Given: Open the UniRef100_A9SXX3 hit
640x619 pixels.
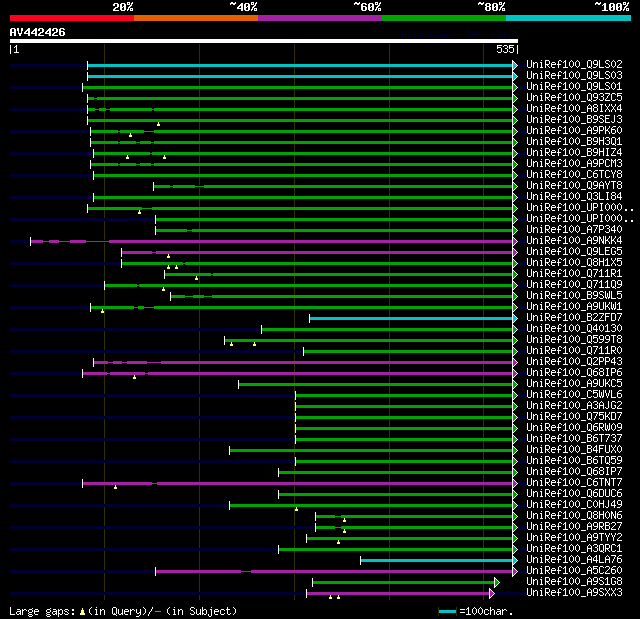Looking at the screenshot, I should [574, 593].
